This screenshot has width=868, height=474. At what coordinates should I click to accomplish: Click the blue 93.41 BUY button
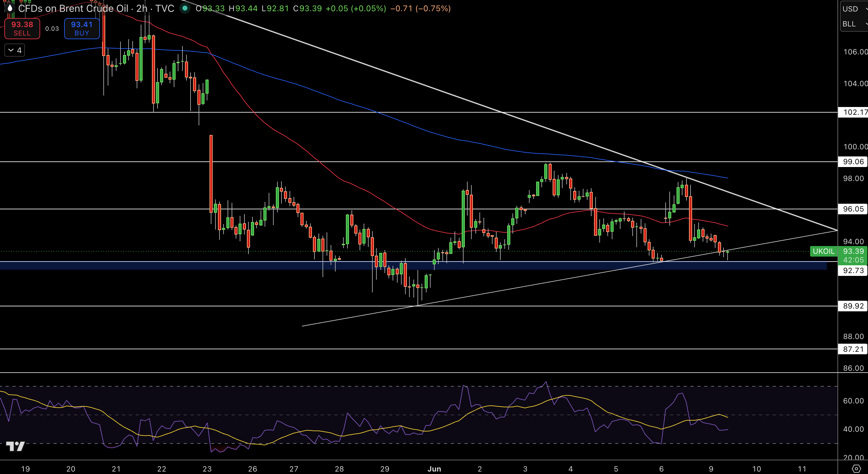(82, 29)
